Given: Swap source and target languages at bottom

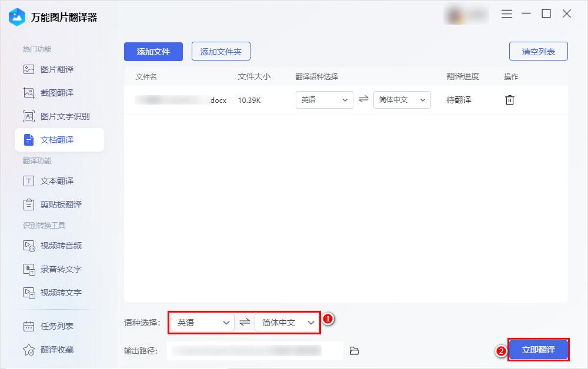Looking at the screenshot, I should [245, 323].
